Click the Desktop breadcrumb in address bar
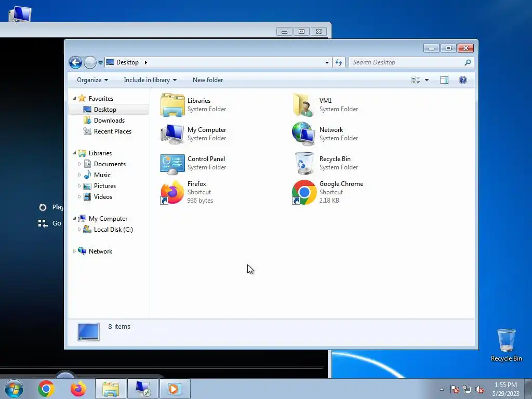Screen dimensions: 532x399 [x=127, y=62]
